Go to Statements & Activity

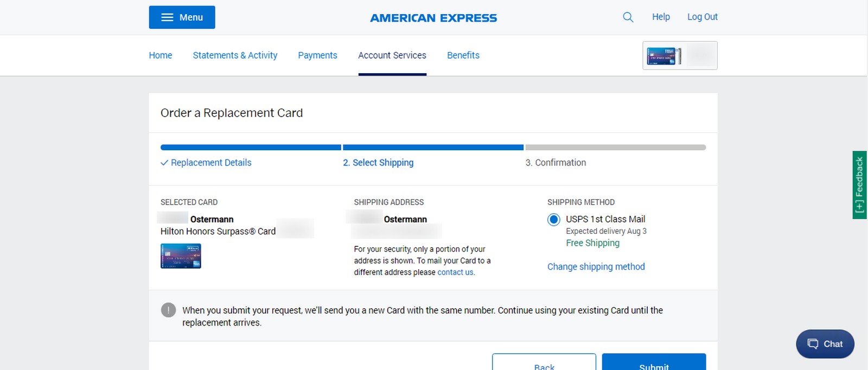[x=235, y=55]
